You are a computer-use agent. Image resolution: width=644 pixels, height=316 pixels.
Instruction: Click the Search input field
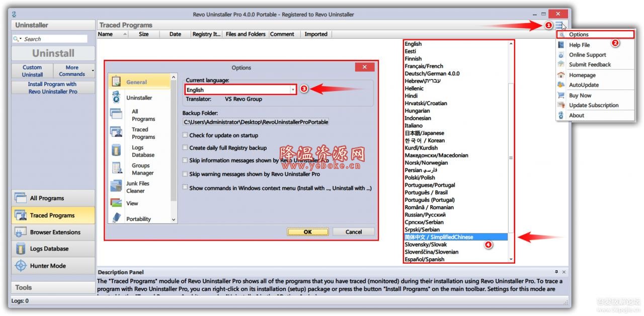55,39
